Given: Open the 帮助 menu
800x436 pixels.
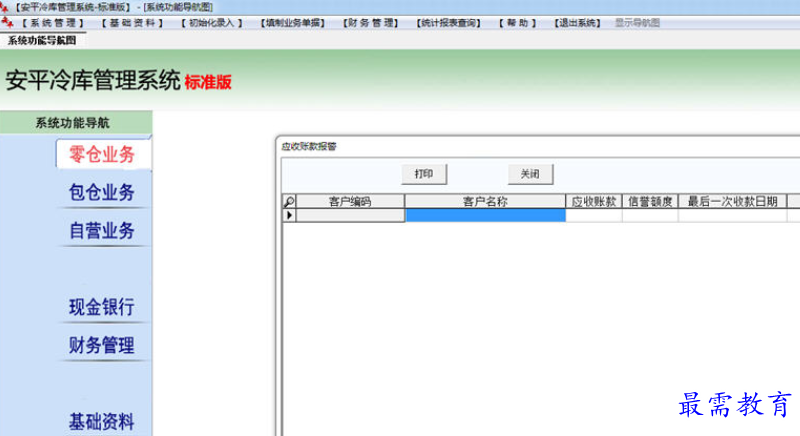Looking at the screenshot, I should pos(517,23).
